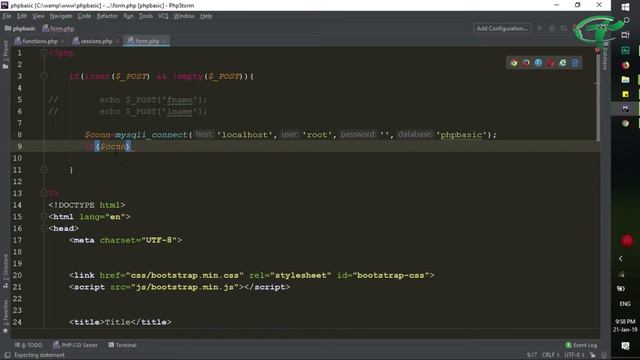Screen dimensions: 640x360
Task: Open the Structure tool window stripe
Action: coord(5,271)
